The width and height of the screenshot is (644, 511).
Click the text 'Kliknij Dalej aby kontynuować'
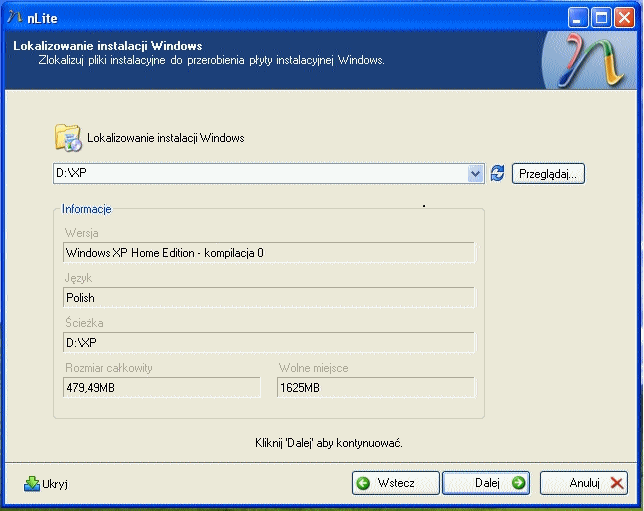tap(329, 443)
